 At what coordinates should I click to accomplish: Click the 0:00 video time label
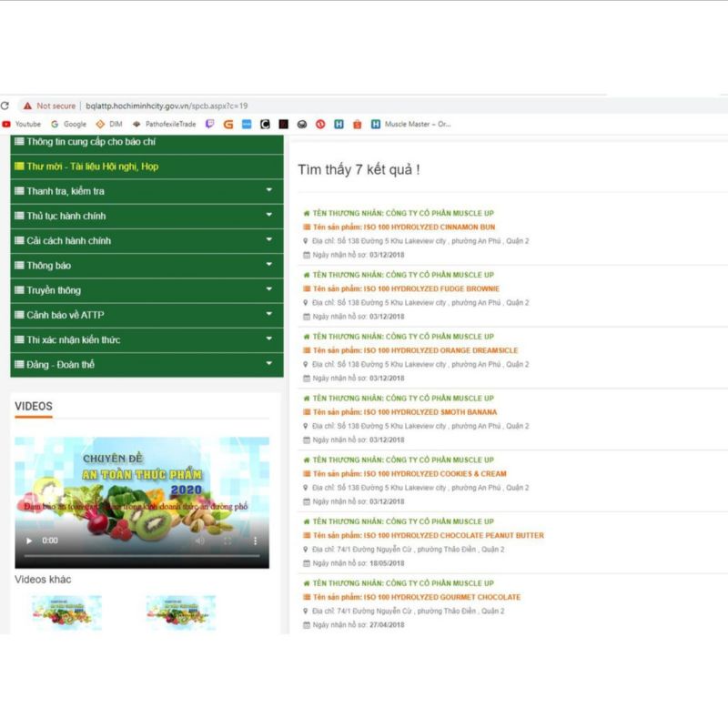coord(50,541)
